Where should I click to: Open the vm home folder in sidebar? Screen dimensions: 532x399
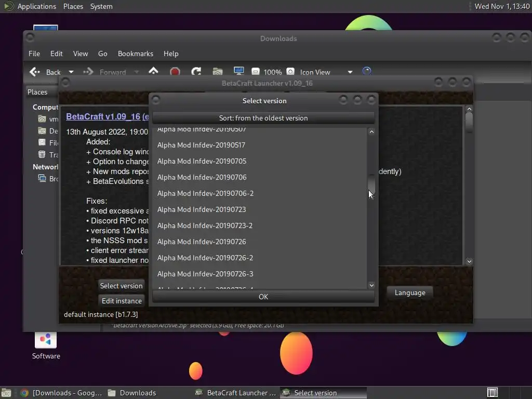[x=42, y=119]
